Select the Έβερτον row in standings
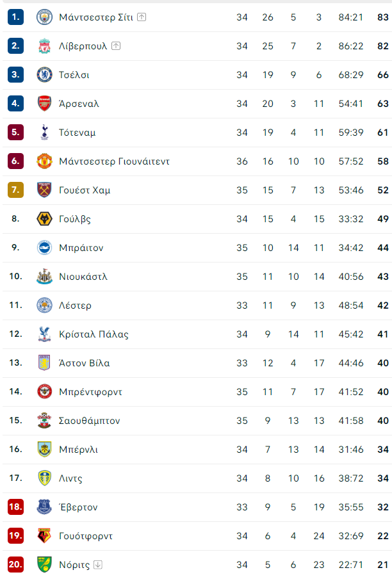The image size is (392, 577). coord(197,507)
